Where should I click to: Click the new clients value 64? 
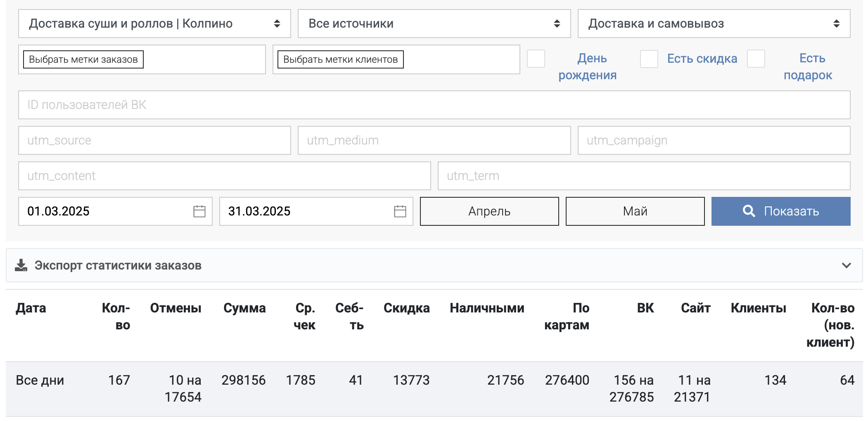pyautogui.click(x=847, y=380)
